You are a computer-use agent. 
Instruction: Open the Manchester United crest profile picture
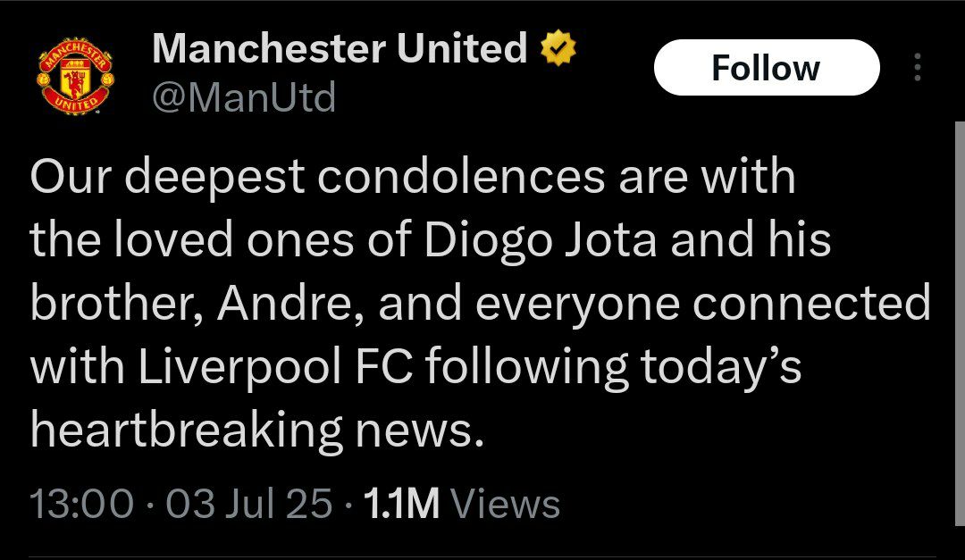tap(76, 76)
